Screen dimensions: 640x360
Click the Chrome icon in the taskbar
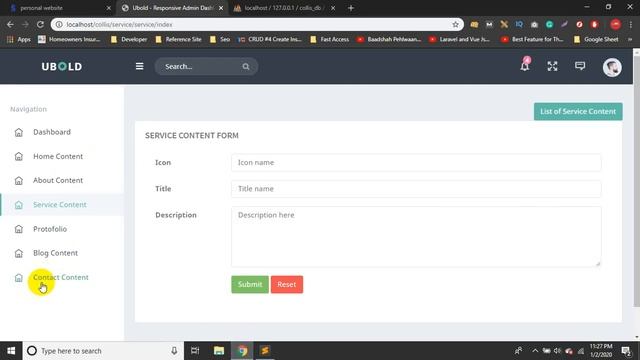point(242,351)
